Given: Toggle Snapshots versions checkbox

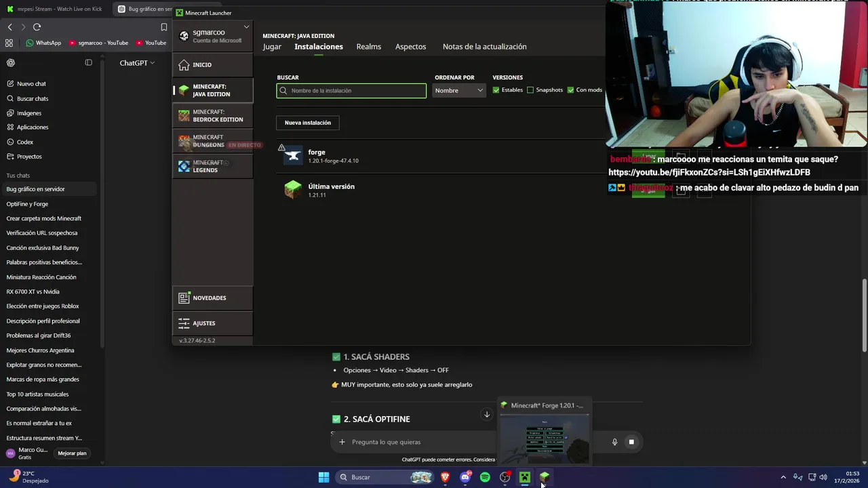Looking at the screenshot, I should (530, 90).
